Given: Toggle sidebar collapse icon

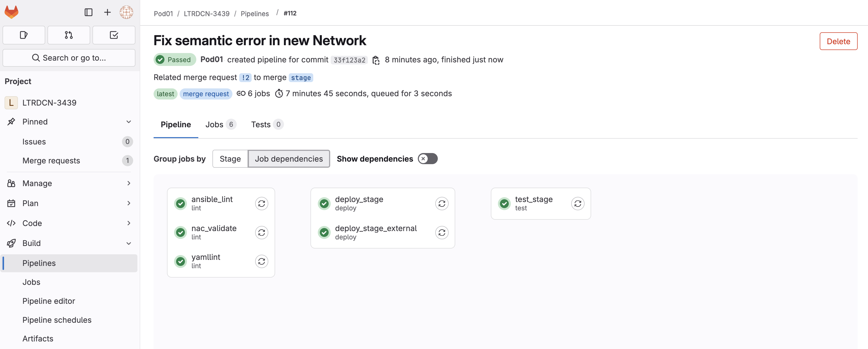Looking at the screenshot, I should pos(89,12).
